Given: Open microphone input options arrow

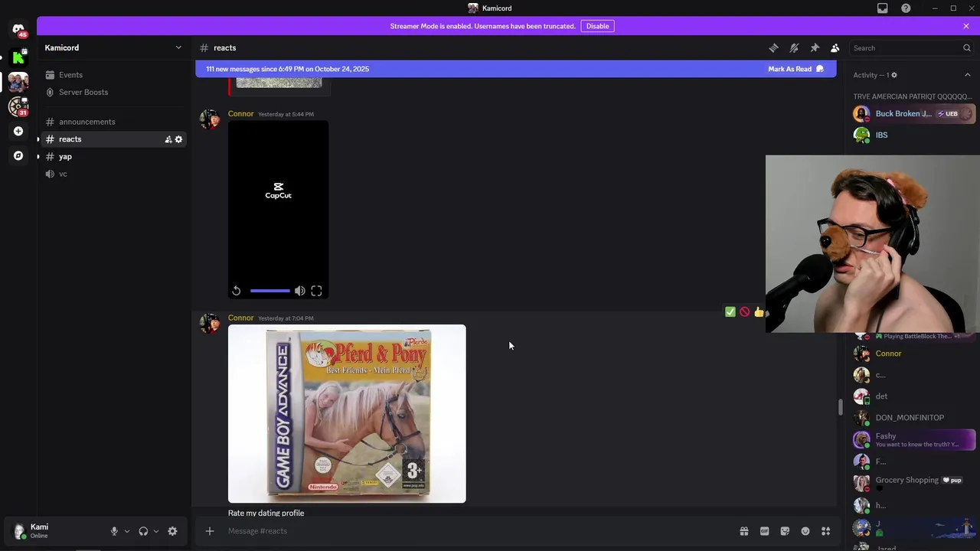Looking at the screenshot, I should [x=126, y=531].
